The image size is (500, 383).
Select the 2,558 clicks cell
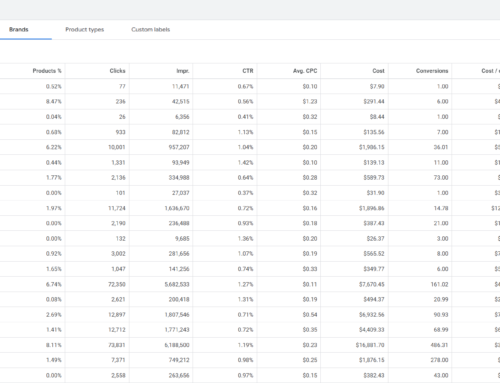click(x=118, y=375)
